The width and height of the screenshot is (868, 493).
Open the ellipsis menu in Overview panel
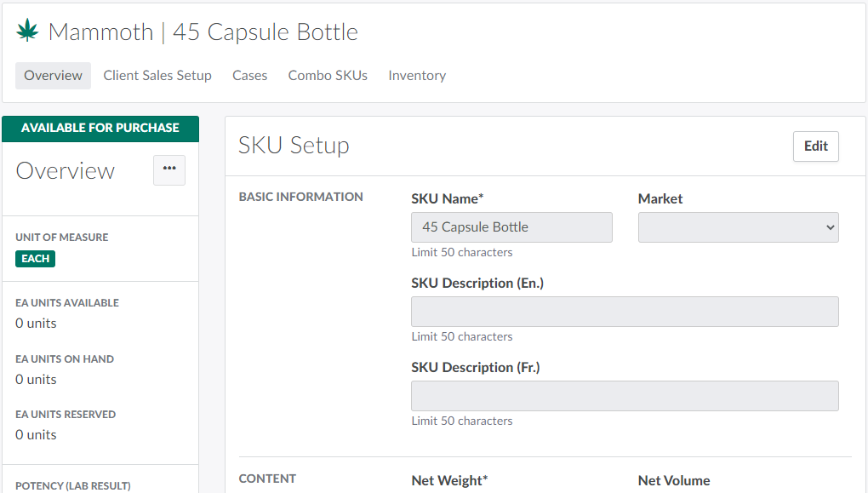(x=168, y=169)
